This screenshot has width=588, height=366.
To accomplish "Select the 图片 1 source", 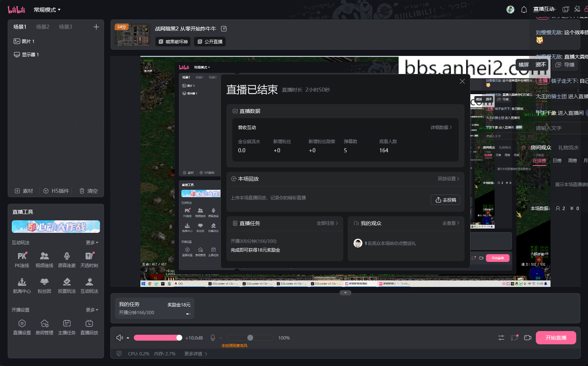I will coord(24,41).
